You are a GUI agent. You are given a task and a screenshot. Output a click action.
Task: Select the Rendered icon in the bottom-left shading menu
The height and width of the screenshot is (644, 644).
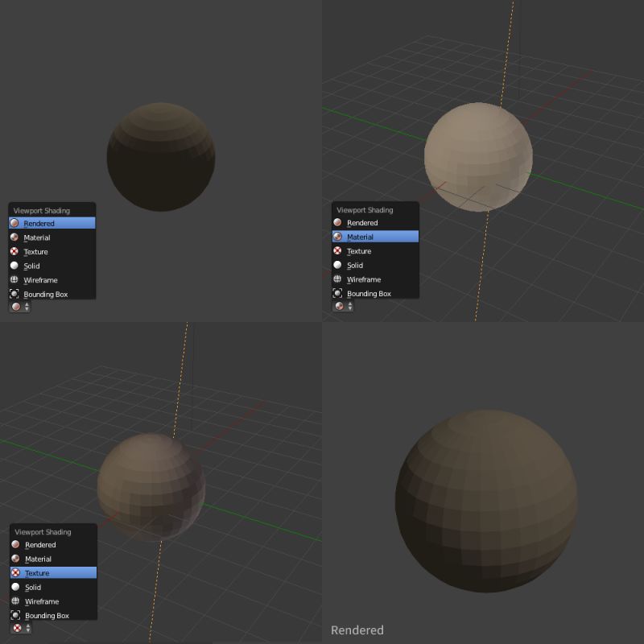coord(14,544)
